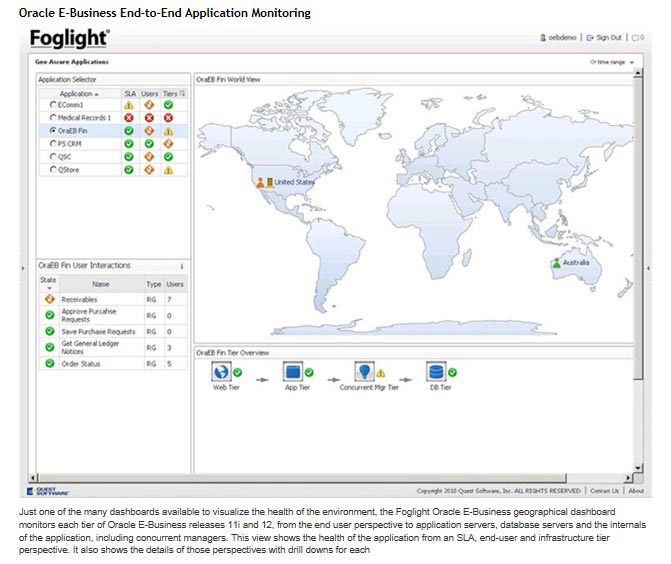The image size is (671, 564).
Task: Click the scroll left arrow of horizontal scrollbar
Action: click(33, 478)
